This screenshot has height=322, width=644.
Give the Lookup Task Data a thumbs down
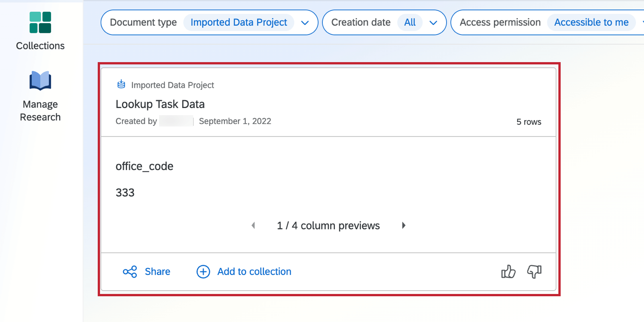pyautogui.click(x=534, y=272)
